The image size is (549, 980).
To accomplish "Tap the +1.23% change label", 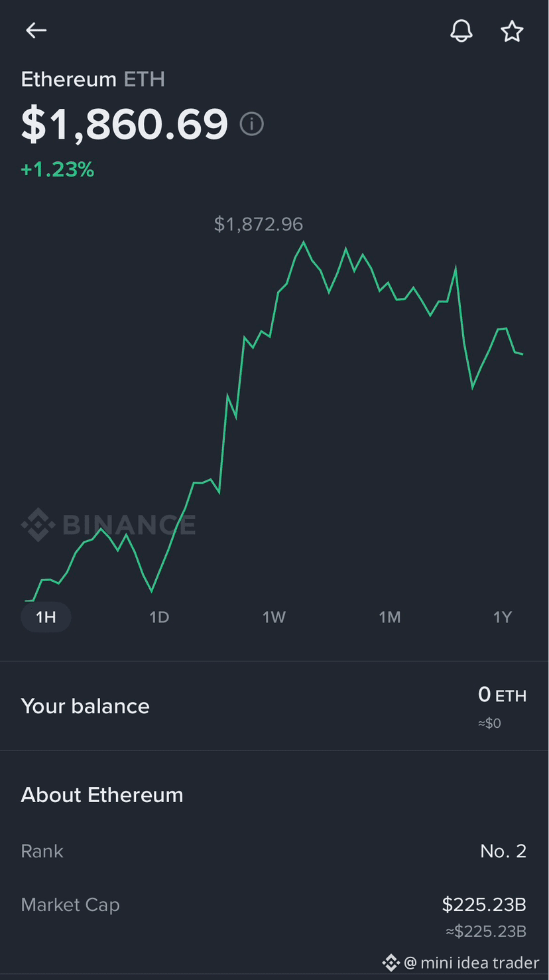I will click(58, 170).
